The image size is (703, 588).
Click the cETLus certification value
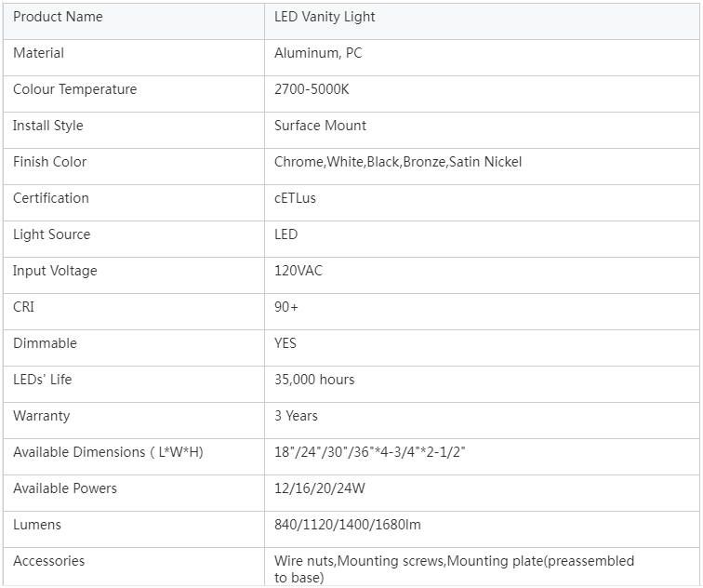pyautogui.click(x=295, y=198)
